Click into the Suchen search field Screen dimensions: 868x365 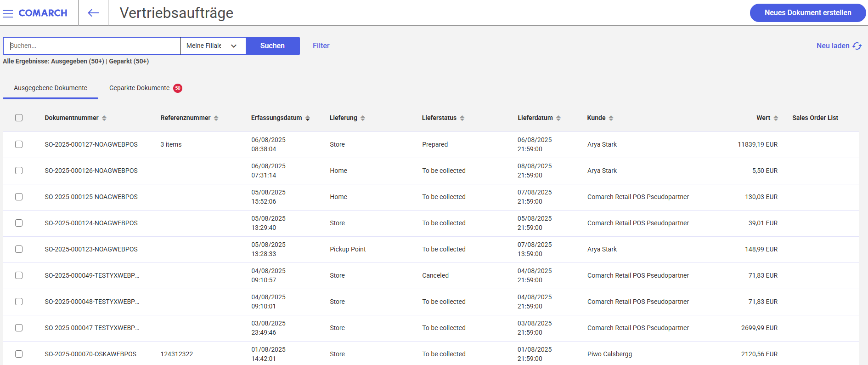click(92, 46)
